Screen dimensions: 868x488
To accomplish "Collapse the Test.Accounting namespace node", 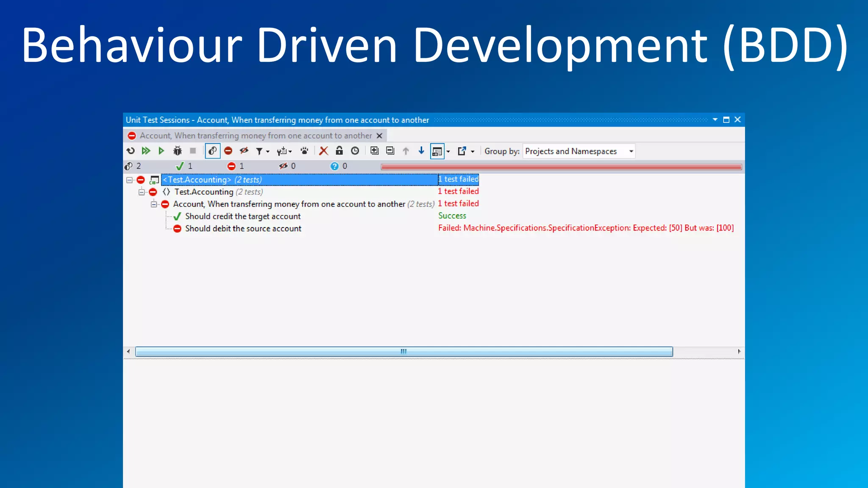I will (x=142, y=192).
